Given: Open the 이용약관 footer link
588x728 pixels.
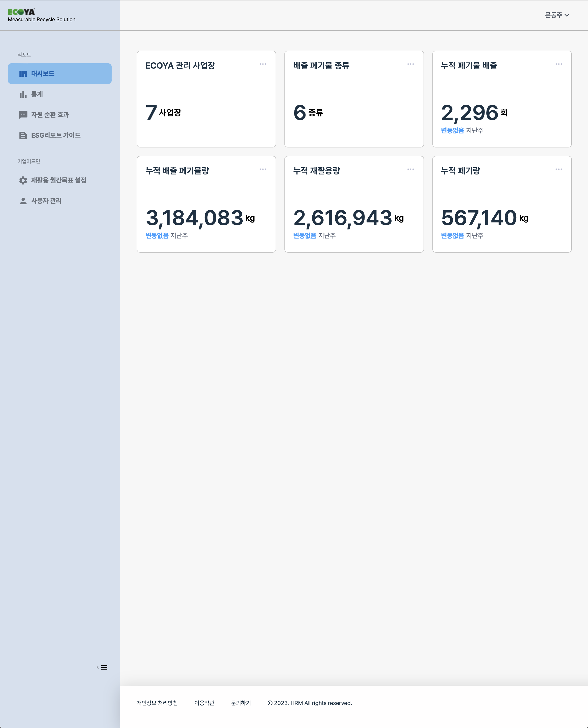Looking at the screenshot, I should pos(204,703).
